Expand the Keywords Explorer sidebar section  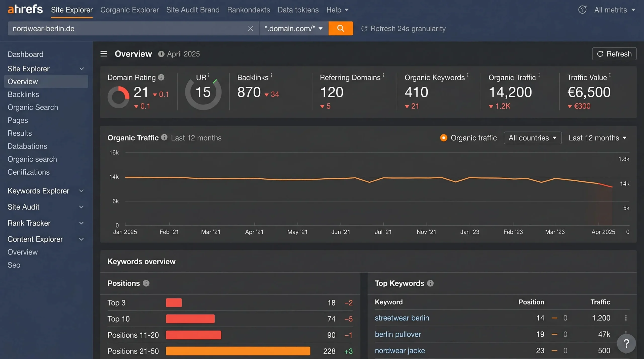81,191
